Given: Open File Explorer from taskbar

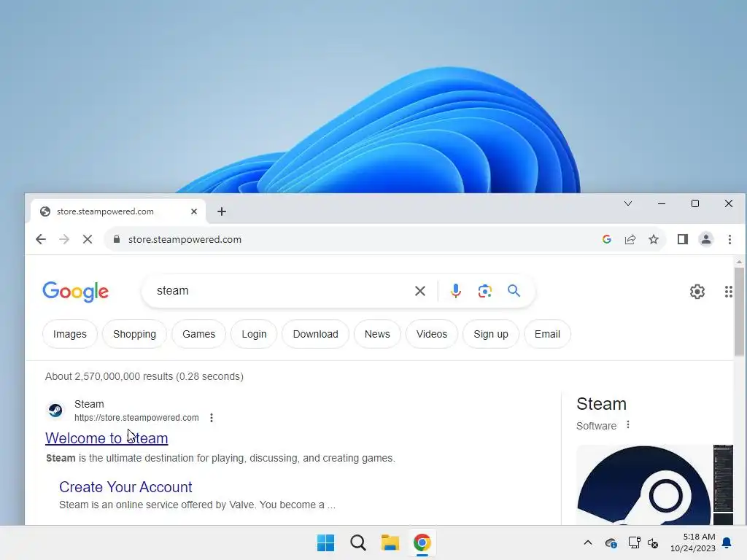Looking at the screenshot, I should 390,542.
